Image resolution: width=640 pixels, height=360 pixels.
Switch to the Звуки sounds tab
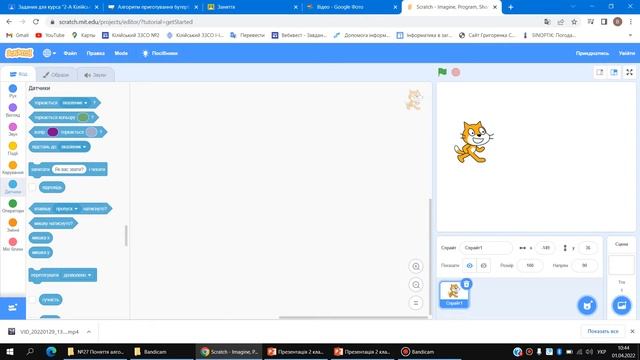(95, 75)
